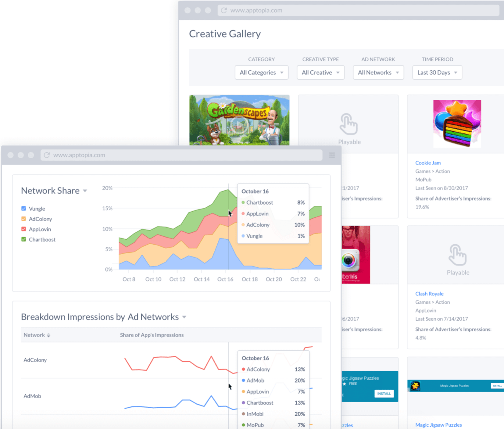Click AdMob 20% entry in lower tooltip
Screen dimensions: 504x429
[x=273, y=381]
